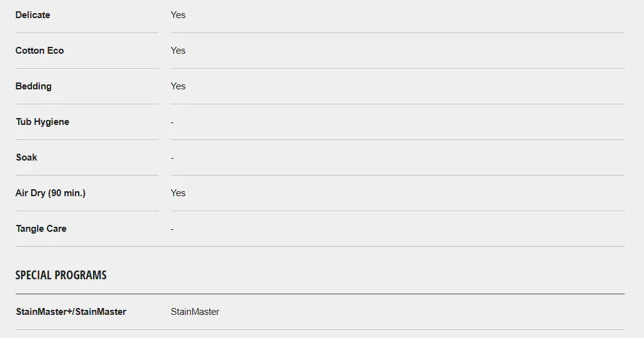Click the Air Dry (90 min.) label
The image size is (644, 338).
click(x=51, y=193)
